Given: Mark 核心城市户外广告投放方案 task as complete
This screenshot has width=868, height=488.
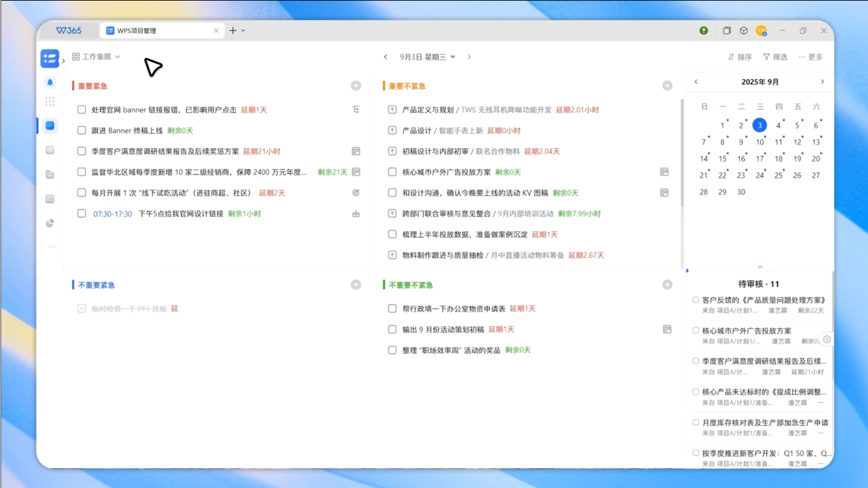Looking at the screenshot, I should (x=393, y=172).
